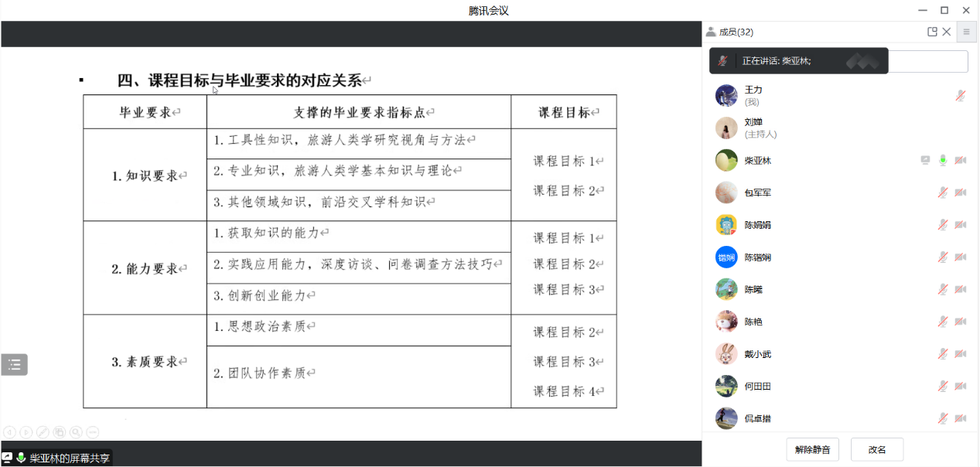Go to next slide arrow icon

coord(26,432)
